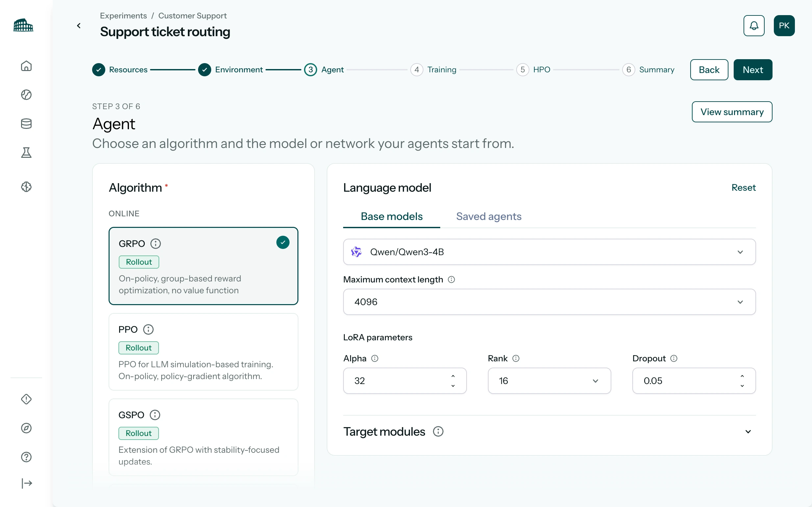Open the experiments flask icon in sidebar
This screenshot has height=507, width=812.
click(26, 153)
